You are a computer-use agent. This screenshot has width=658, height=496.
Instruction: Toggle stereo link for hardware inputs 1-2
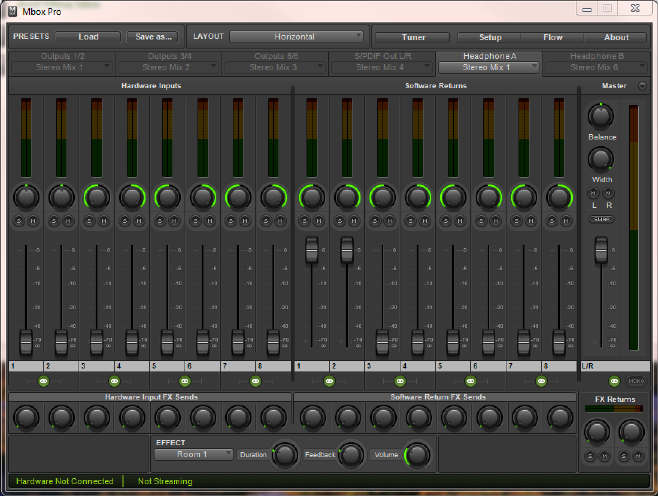click(x=44, y=381)
